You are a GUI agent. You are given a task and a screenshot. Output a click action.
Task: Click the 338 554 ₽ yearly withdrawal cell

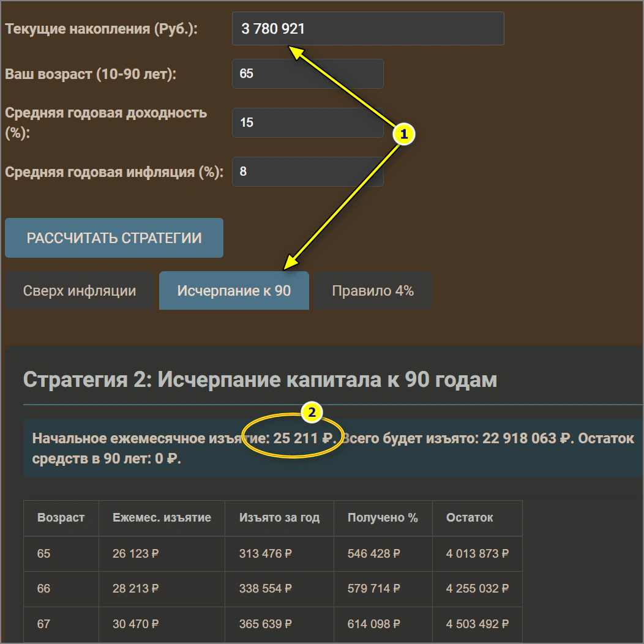pyautogui.click(x=279, y=588)
